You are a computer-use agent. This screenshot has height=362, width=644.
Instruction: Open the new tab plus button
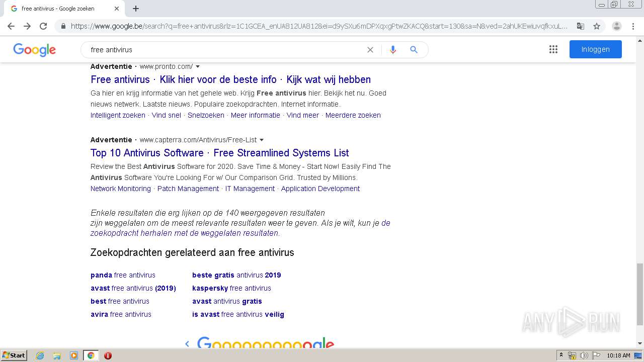[x=136, y=9]
